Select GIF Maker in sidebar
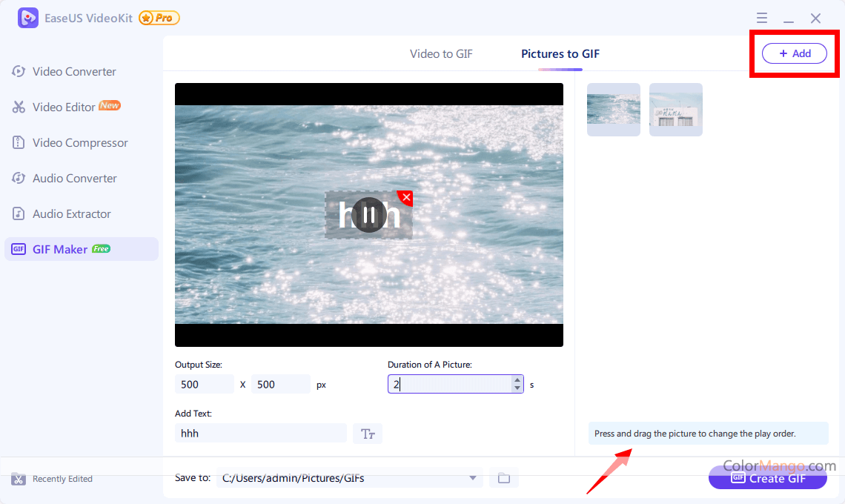Viewport: 845px width, 504px height. 60,250
